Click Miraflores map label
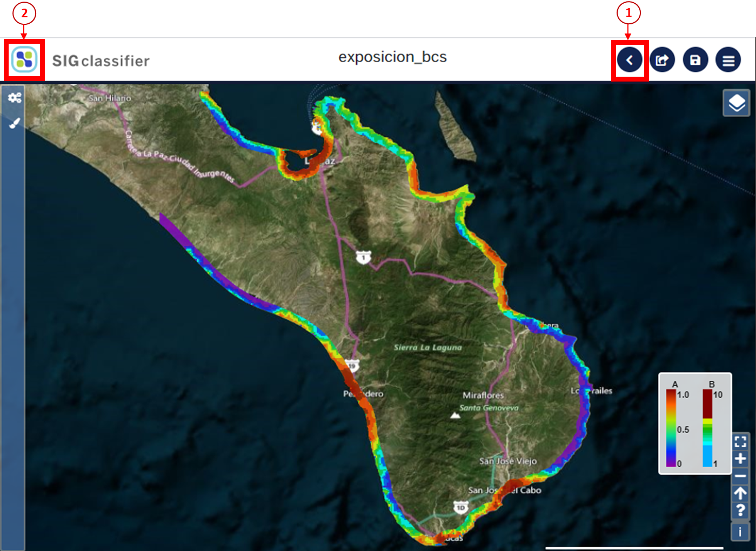Image resolution: width=756 pixels, height=551 pixels. pos(483,395)
